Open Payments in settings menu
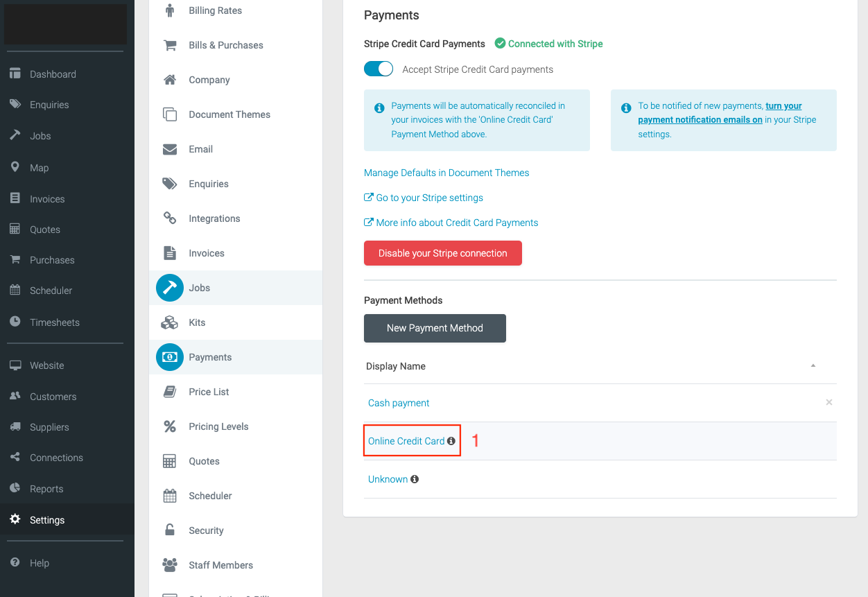Image resolution: width=868 pixels, height=597 pixels. click(236, 357)
